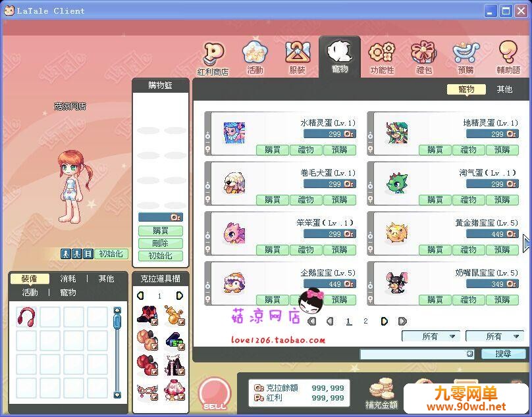Open the 輔助語 help category

[x=508, y=58]
